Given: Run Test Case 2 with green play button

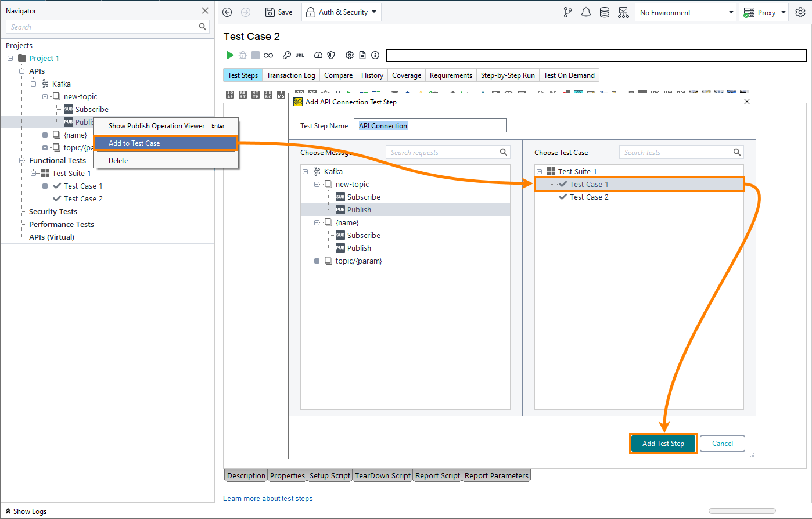Looking at the screenshot, I should (230, 55).
